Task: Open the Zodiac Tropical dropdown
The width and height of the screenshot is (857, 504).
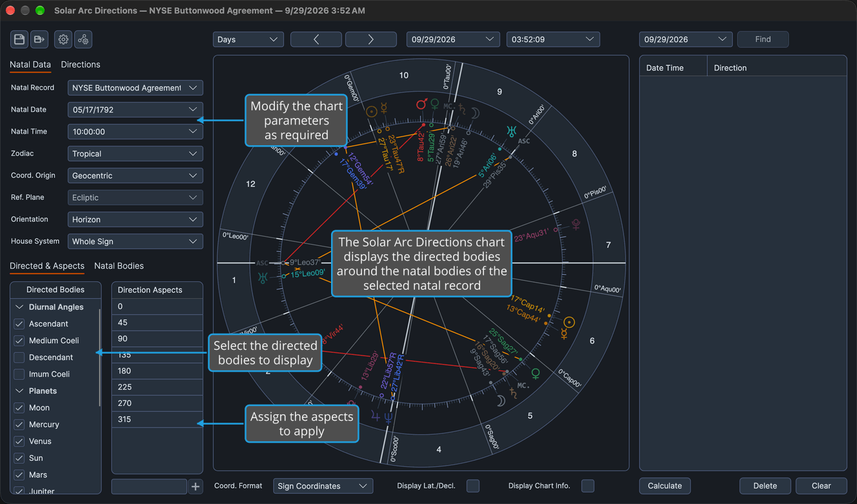Action: tap(136, 154)
